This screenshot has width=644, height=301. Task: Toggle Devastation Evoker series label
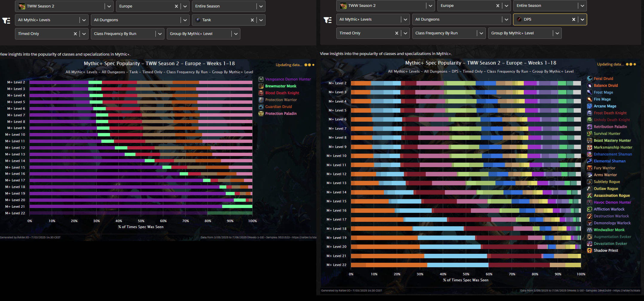point(610,244)
